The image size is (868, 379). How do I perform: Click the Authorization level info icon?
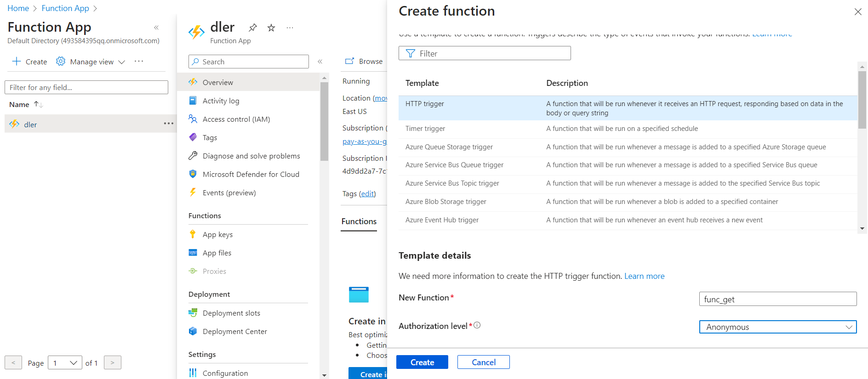coord(477,325)
